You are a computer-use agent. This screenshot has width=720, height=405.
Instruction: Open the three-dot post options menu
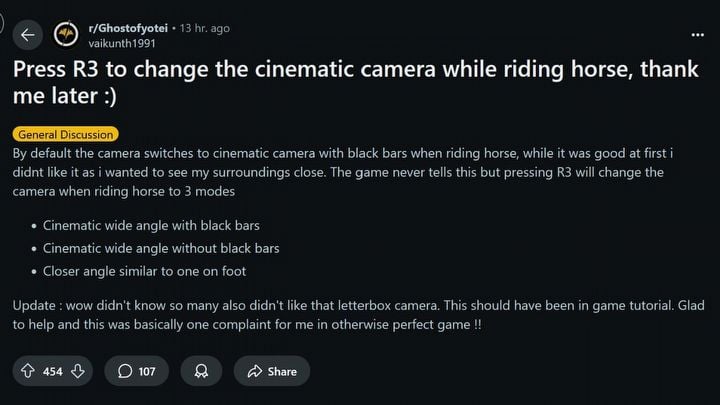697,35
